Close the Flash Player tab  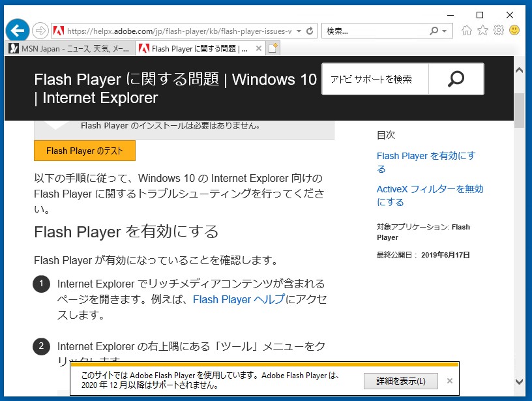(259, 48)
